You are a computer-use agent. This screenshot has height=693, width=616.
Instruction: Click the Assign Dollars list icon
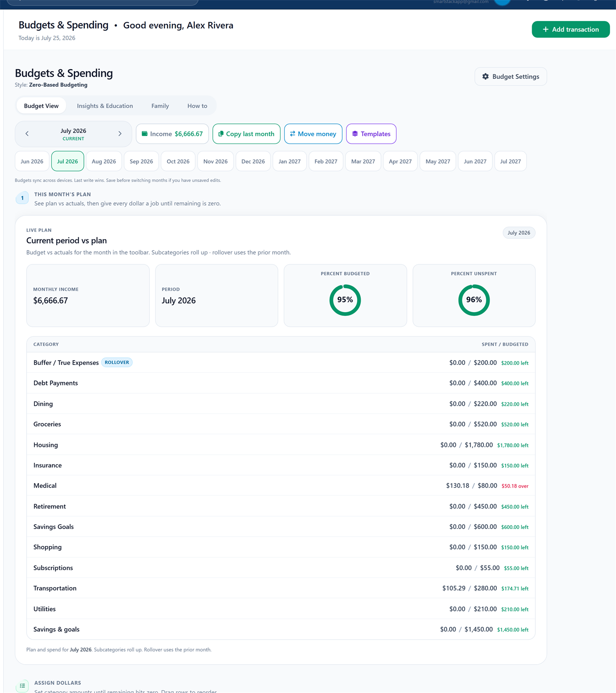22,686
